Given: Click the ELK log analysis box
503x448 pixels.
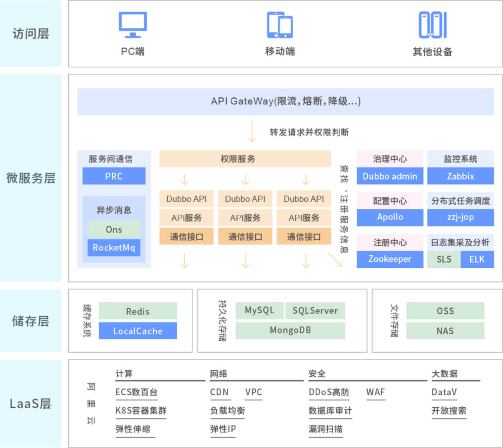Looking at the screenshot, I should (477, 259).
